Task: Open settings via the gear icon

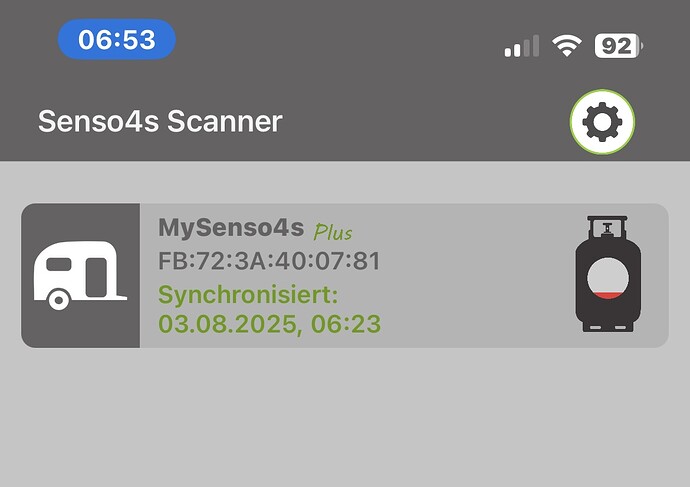Action: 602,122
